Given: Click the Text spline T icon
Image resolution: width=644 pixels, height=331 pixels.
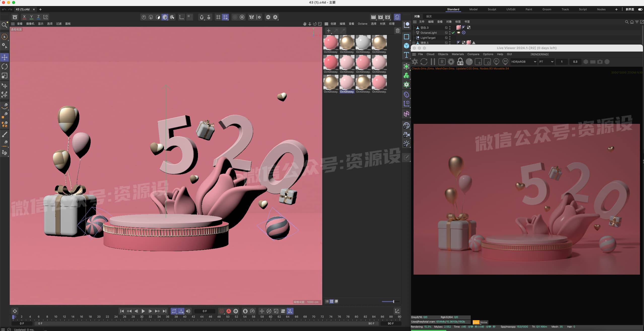Looking at the screenshot, I should click(x=406, y=55).
